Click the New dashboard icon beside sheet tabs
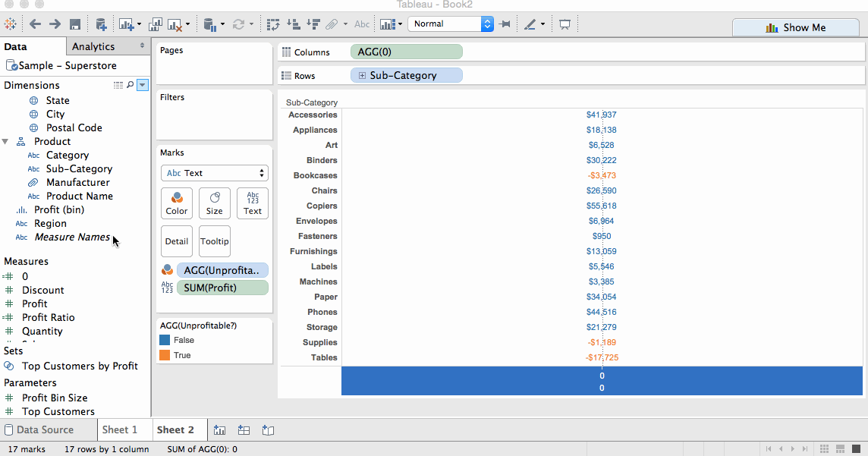Viewport: 868px width, 456px height. point(244,430)
